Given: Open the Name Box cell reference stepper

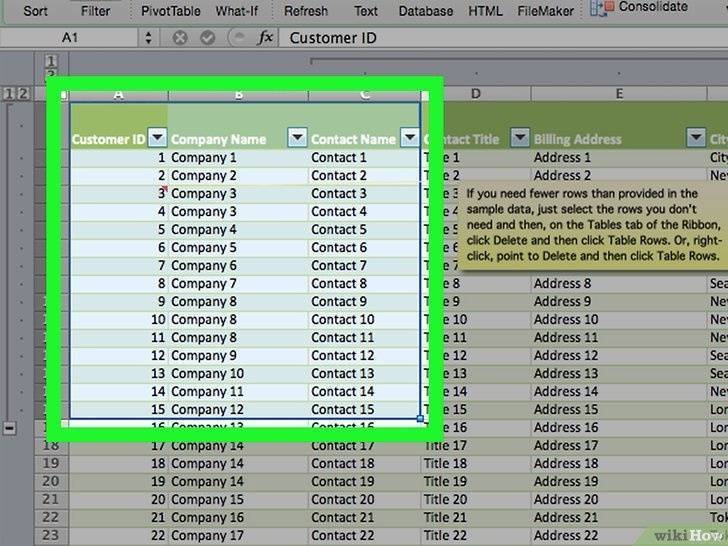Looking at the screenshot, I should pos(149,38).
